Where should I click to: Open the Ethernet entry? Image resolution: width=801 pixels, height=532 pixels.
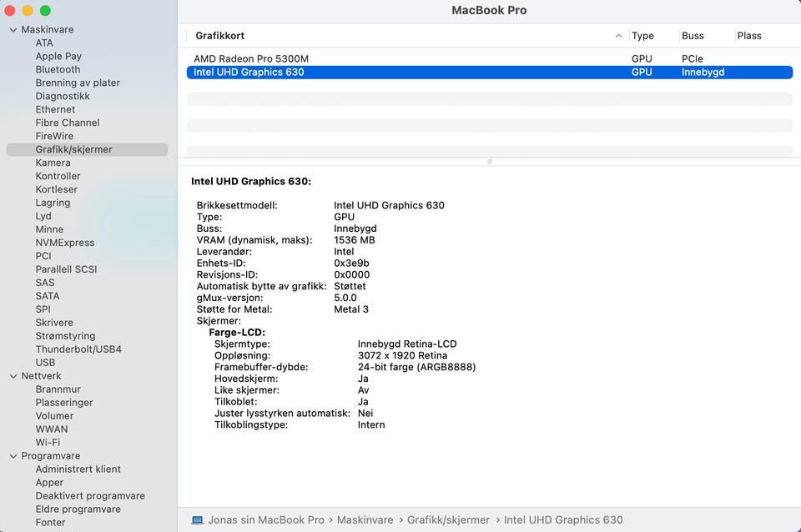point(55,109)
